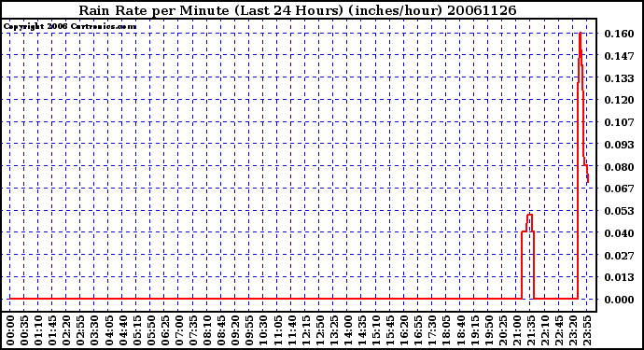Click the 00:35 time label
The width and height of the screenshot is (644, 350).
coord(24,330)
